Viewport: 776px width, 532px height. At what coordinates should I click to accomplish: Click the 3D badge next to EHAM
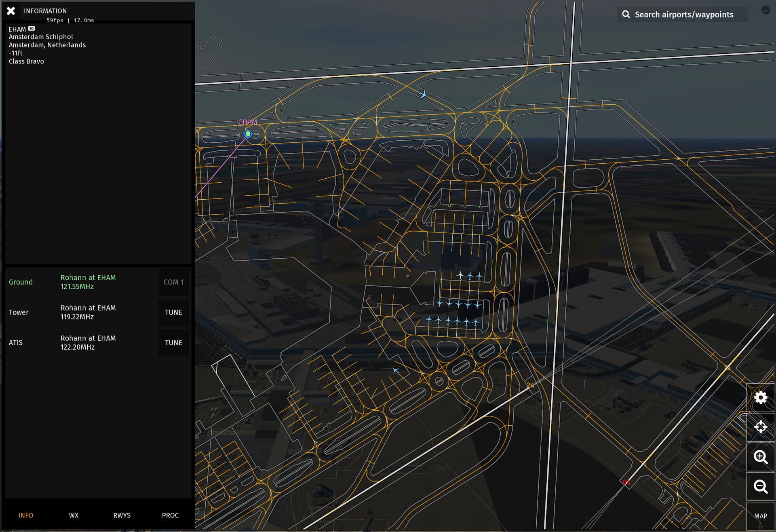pos(32,29)
